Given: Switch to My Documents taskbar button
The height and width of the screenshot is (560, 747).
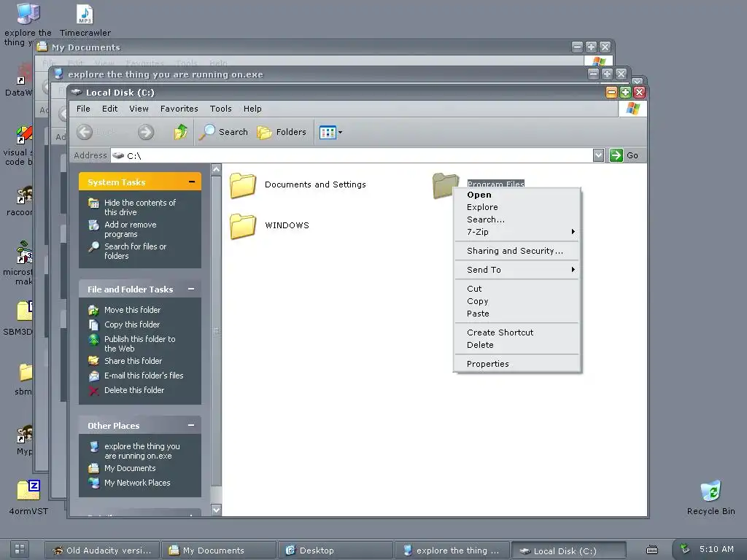Looking at the screenshot, I should pyautogui.click(x=219, y=551).
